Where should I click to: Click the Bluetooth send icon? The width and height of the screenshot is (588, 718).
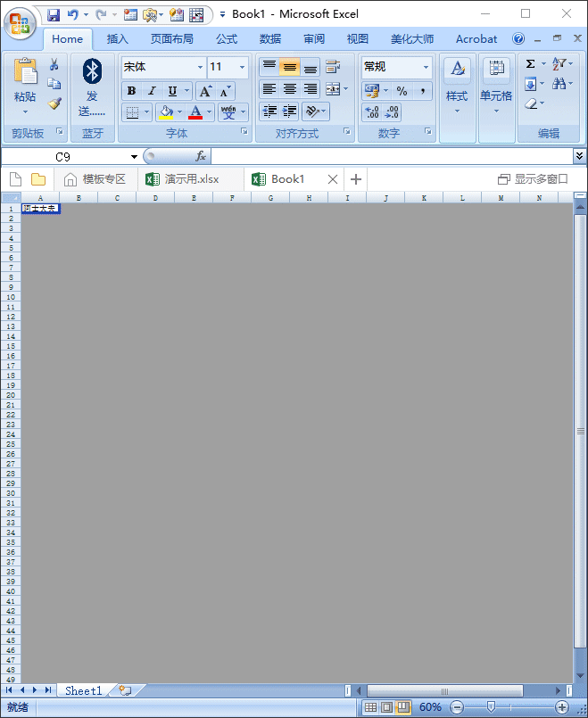click(x=92, y=71)
